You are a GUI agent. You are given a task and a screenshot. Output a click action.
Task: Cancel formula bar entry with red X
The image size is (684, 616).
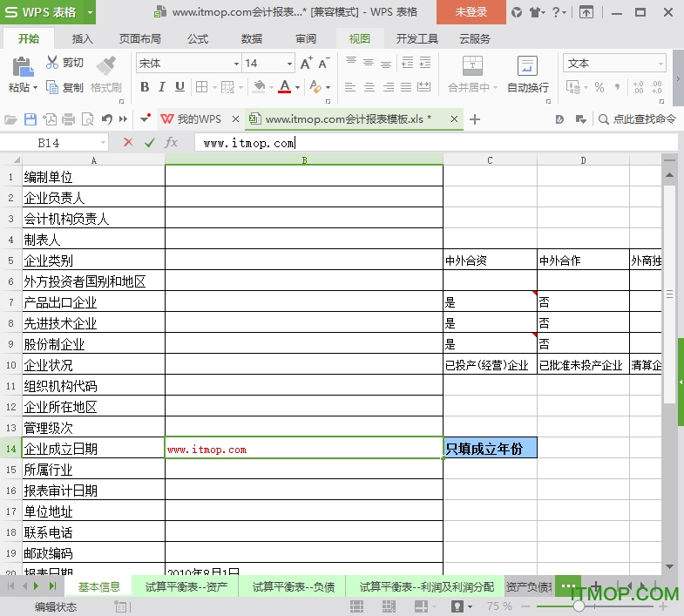(x=128, y=142)
